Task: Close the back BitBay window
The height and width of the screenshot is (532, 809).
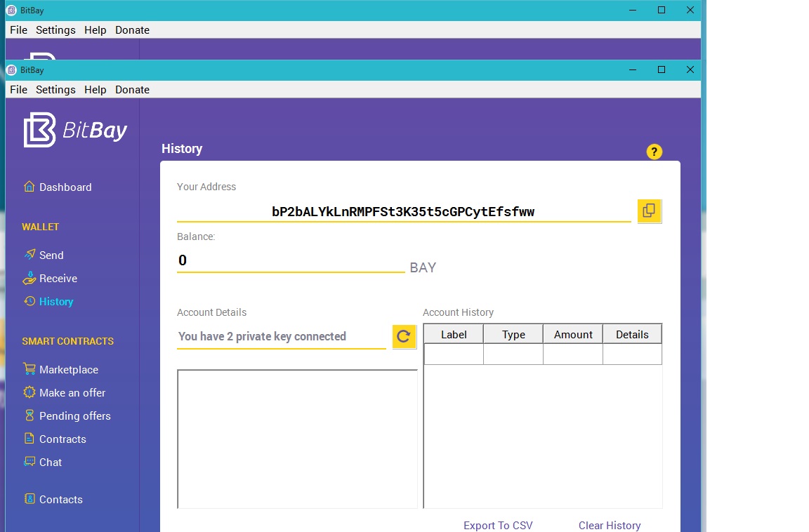Action: (690, 10)
